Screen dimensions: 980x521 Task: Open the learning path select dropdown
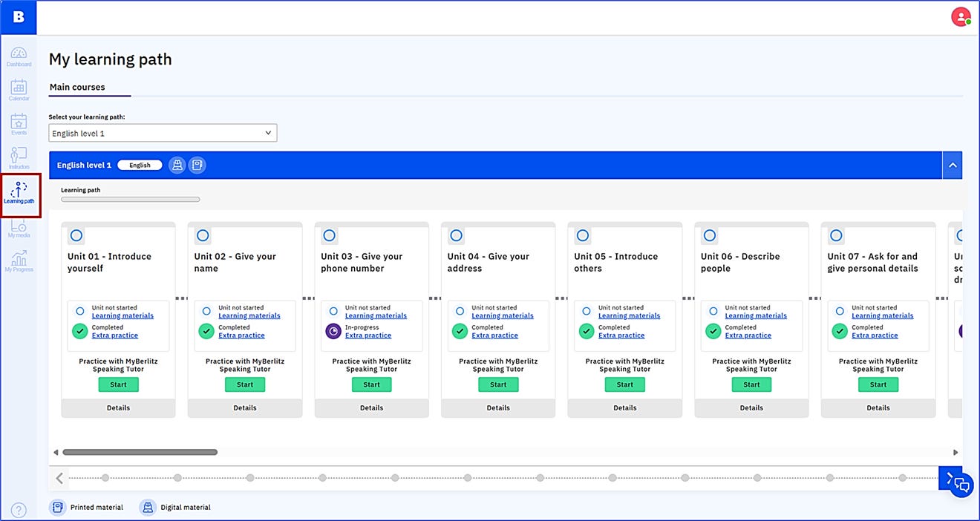[x=163, y=133]
